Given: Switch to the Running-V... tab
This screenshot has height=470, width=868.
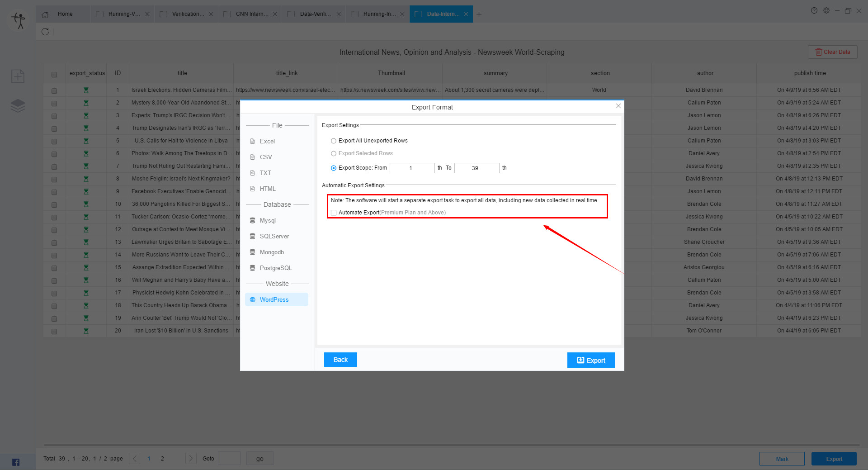Looking at the screenshot, I should pyautogui.click(x=123, y=14).
